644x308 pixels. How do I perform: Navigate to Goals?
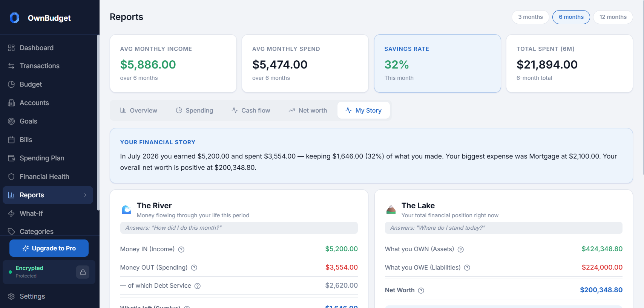48,121
